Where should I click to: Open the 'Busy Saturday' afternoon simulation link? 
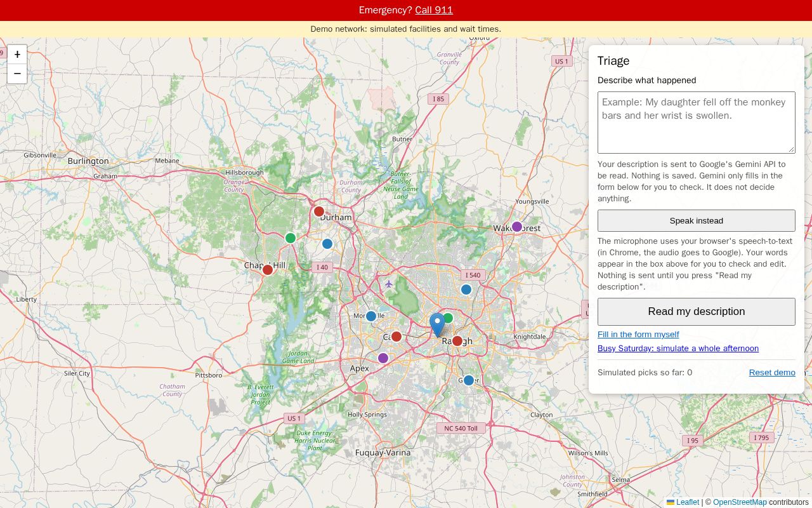678,349
